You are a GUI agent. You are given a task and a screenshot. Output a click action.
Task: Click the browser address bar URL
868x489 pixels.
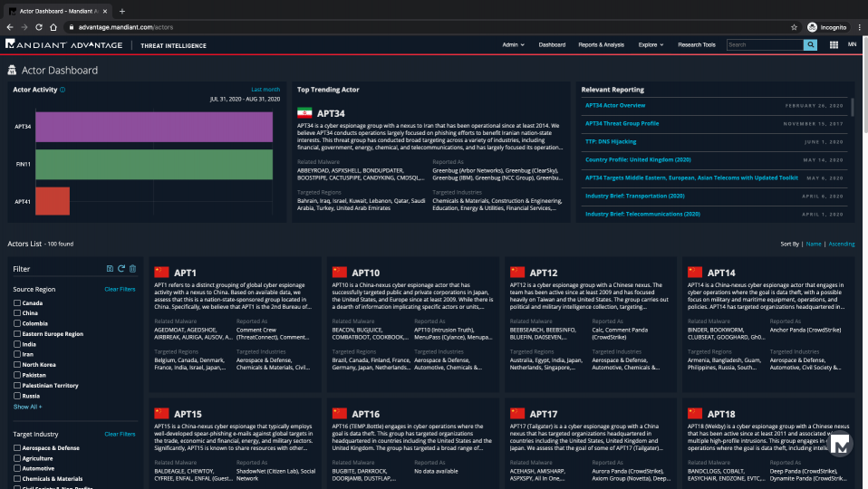pyautogui.click(x=126, y=27)
